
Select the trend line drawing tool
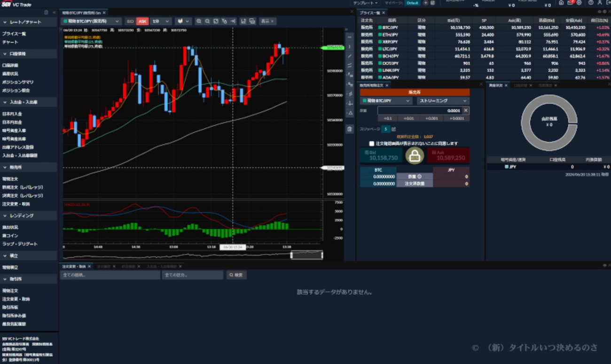350,56
